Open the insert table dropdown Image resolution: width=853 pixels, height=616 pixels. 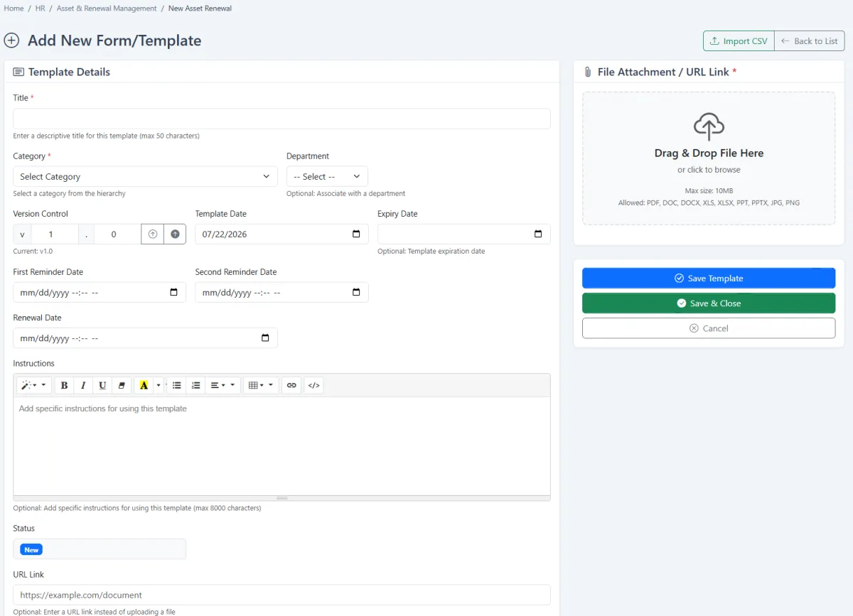pyautogui.click(x=261, y=385)
